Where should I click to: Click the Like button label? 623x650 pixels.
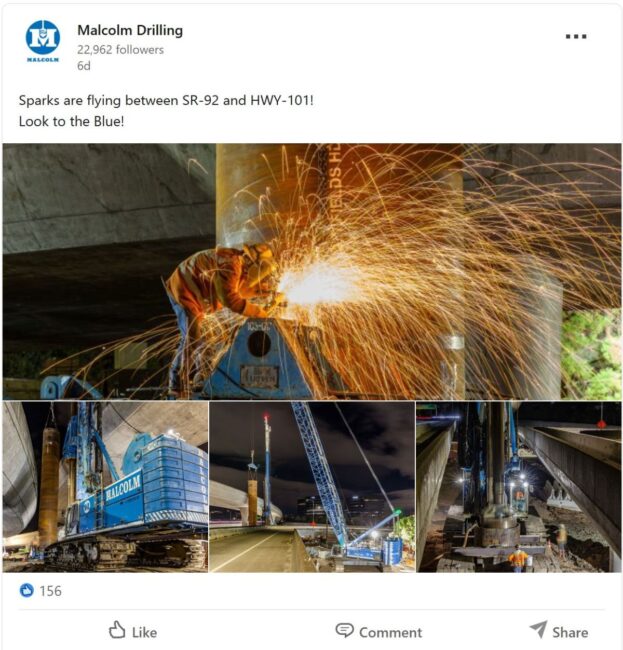click(x=144, y=633)
